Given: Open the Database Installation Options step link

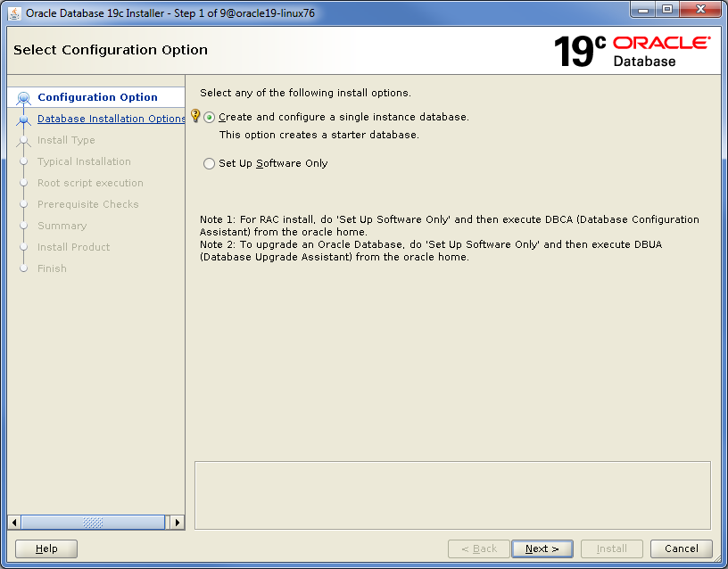Looking at the screenshot, I should coord(111,119).
